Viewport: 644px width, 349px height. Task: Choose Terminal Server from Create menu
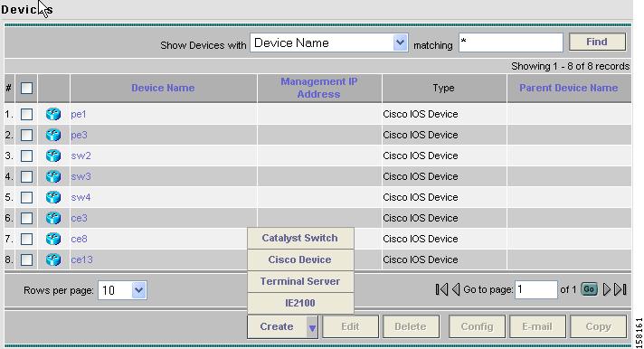pos(300,282)
